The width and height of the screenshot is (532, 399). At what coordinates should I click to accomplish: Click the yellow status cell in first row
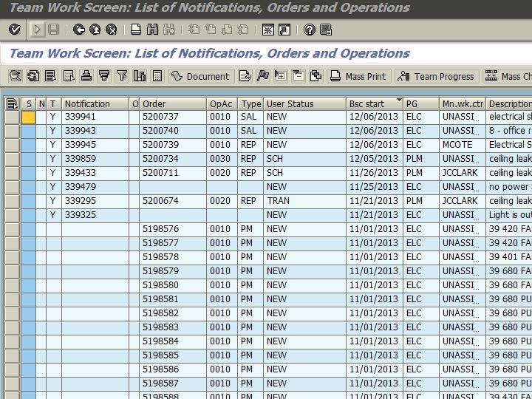tap(28, 117)
